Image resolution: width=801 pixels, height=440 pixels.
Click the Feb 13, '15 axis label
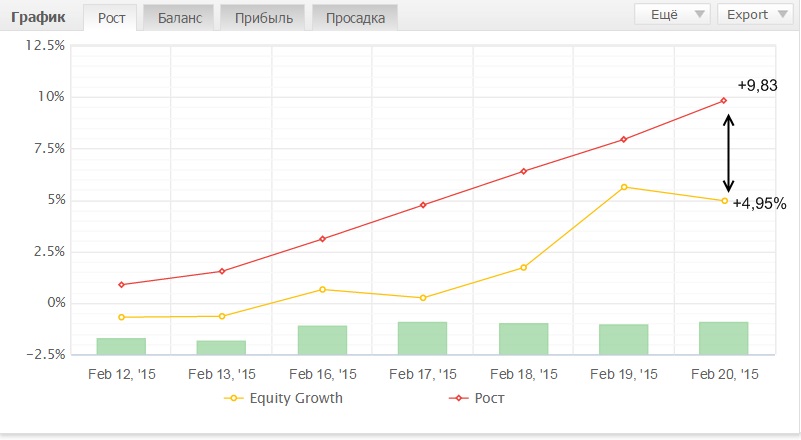[x=222, y=374]
